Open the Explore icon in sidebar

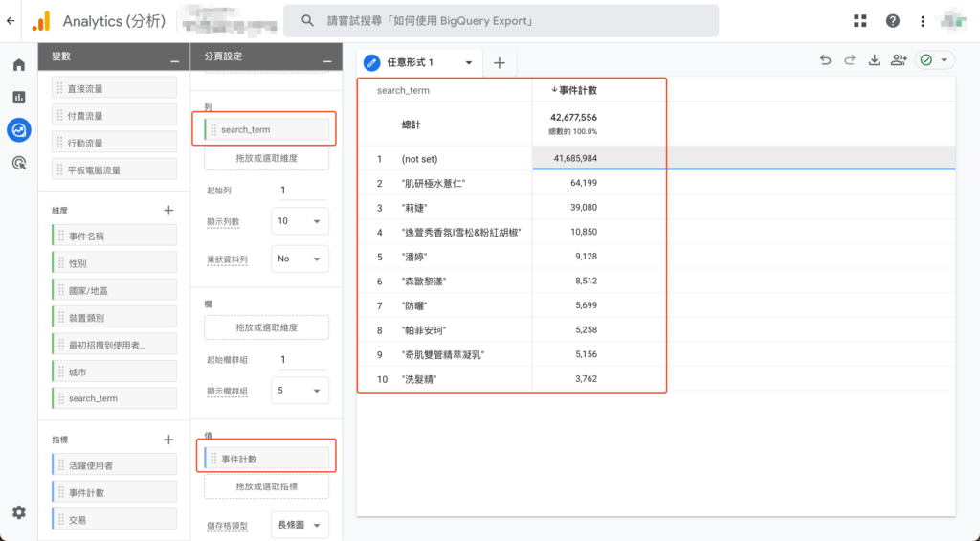[19, 130]
